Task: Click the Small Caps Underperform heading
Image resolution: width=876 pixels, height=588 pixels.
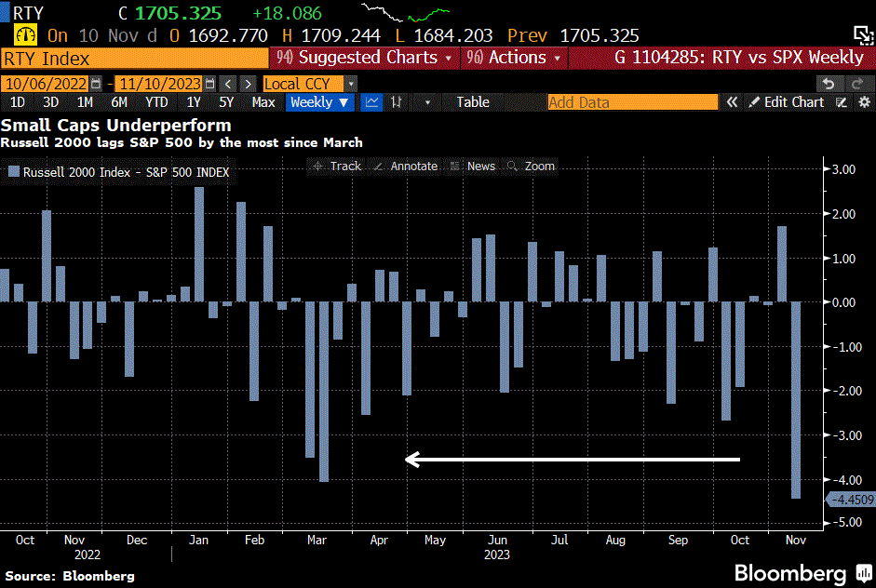Action: 115,125
